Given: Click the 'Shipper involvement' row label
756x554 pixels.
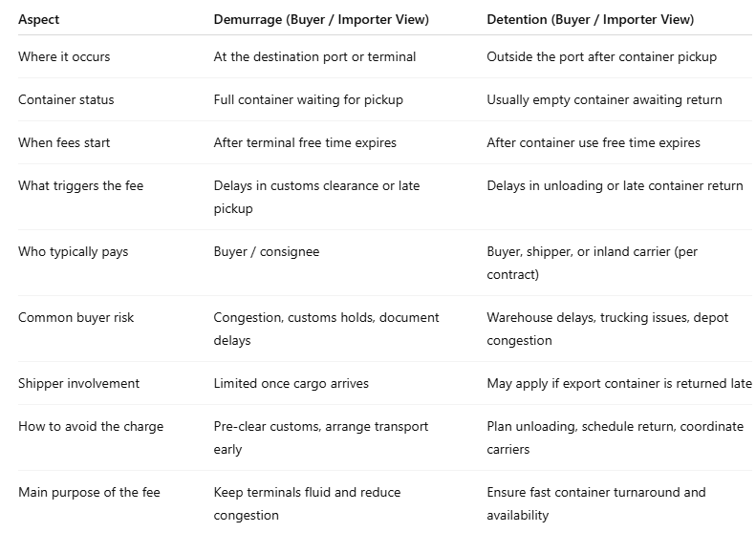Looking at the screenshot, I should point(78,383).
